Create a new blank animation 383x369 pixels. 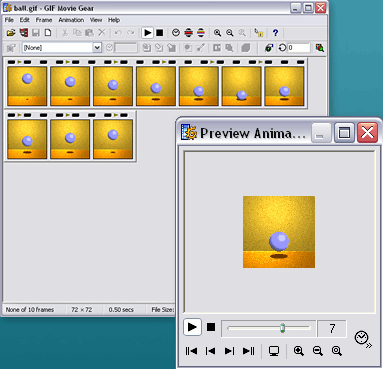point(48,33)
